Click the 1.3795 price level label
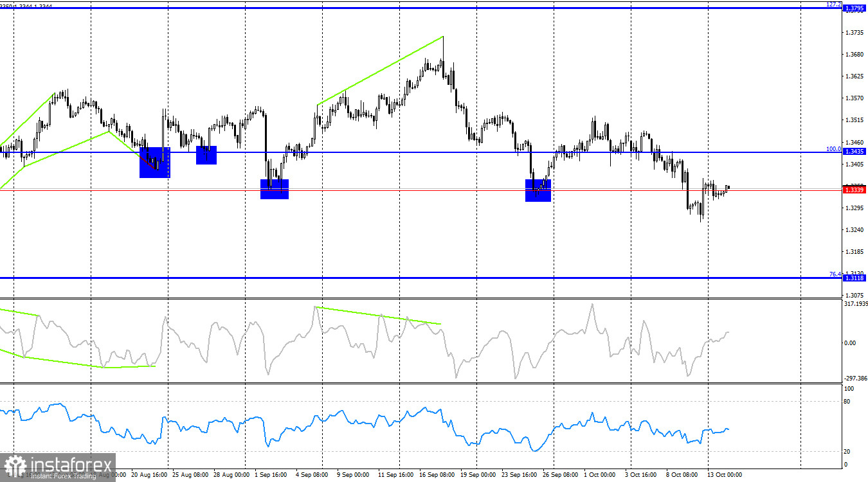The height and width of the screenshot is (482, 868). pos(854,9)
